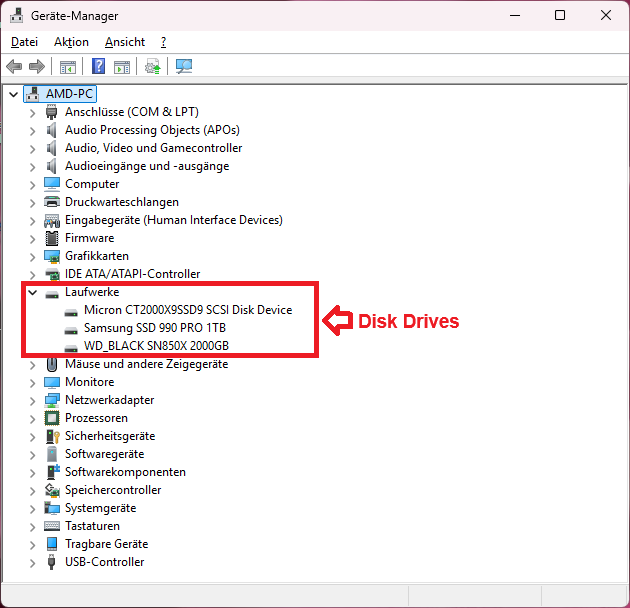Click the Forward arrow toolbar icon

coord(37,67)
